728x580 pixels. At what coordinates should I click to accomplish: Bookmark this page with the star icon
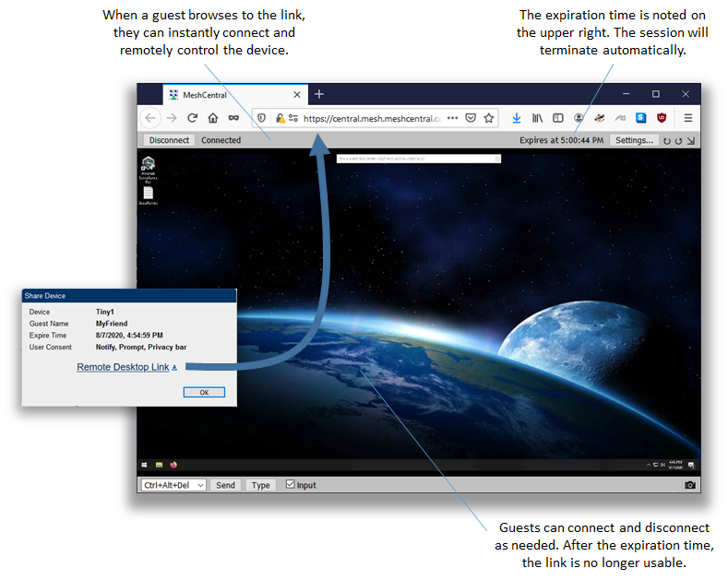pyautogui.click(x=488, y=118)
